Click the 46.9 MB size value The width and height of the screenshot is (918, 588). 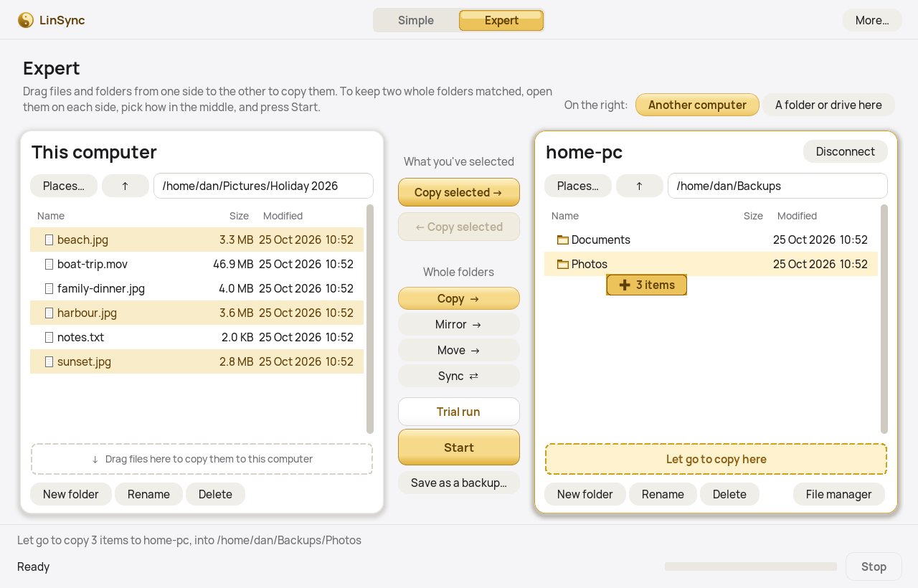click(233, 264)
